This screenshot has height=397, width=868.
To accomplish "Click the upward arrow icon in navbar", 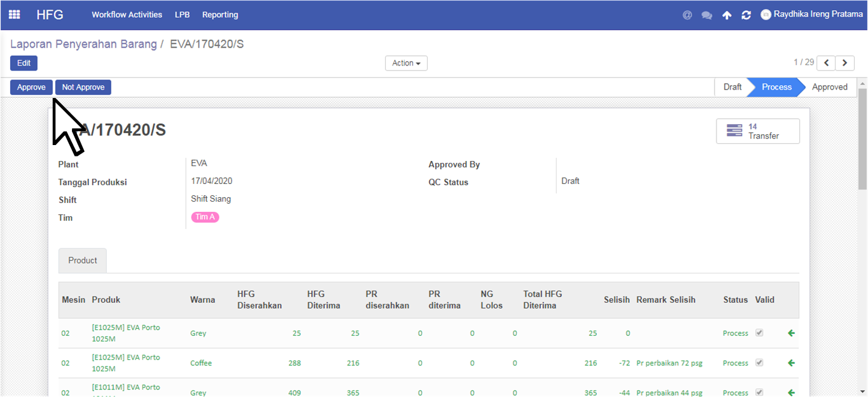I will tap(727, 15).
